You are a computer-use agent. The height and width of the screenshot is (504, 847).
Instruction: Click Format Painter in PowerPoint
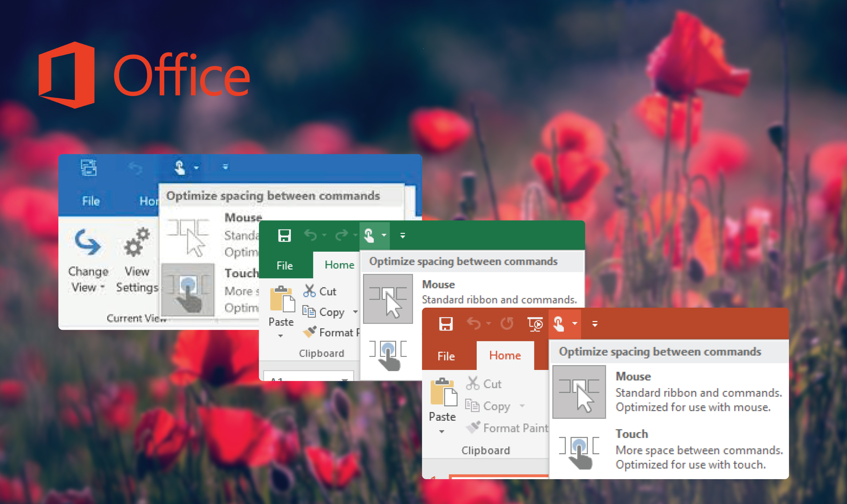[x=507, y=428]
